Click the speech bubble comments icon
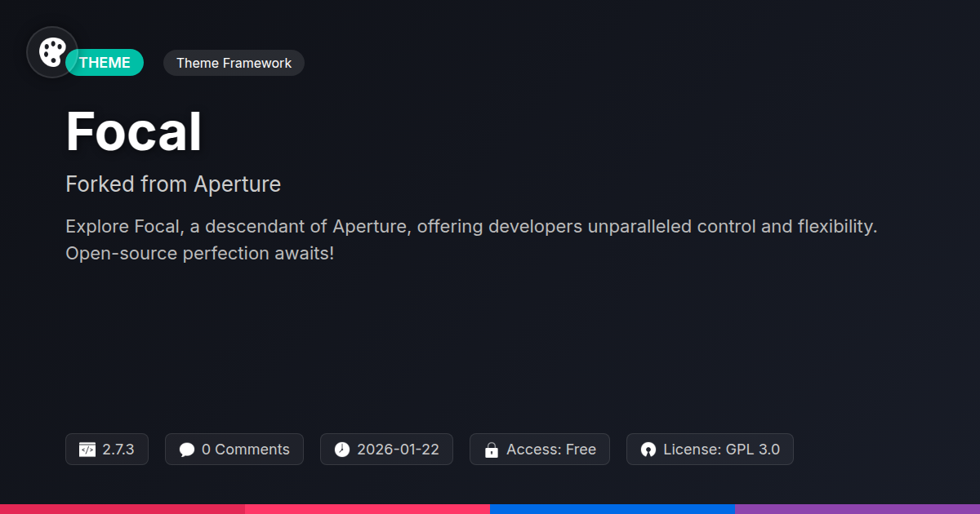980x514 pixels. [x=187, y=450]
